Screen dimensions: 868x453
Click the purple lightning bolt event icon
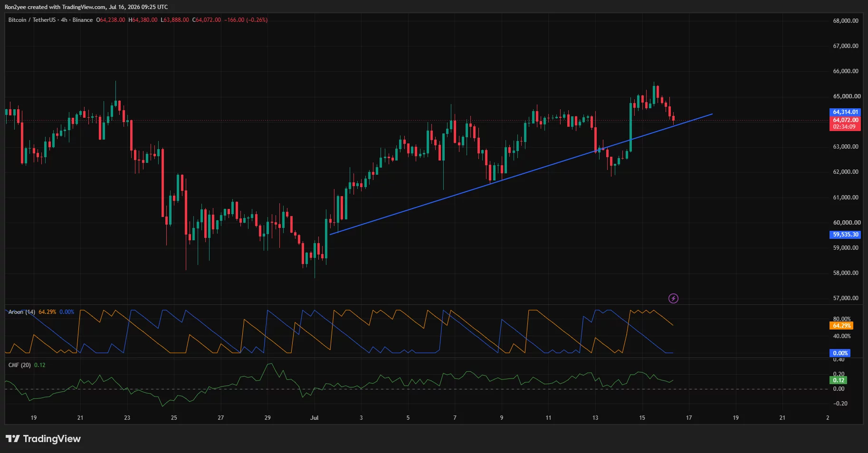click(x=673, y=298)
